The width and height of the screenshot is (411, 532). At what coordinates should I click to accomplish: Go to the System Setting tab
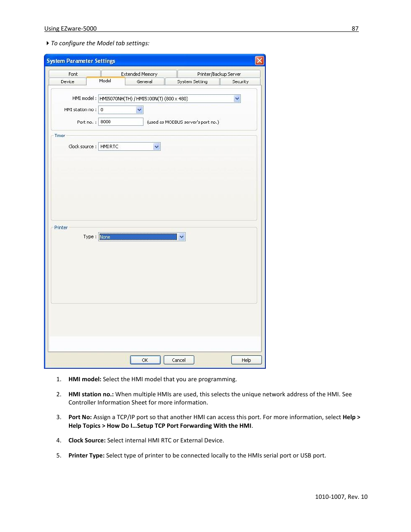(x=192, y=81)
